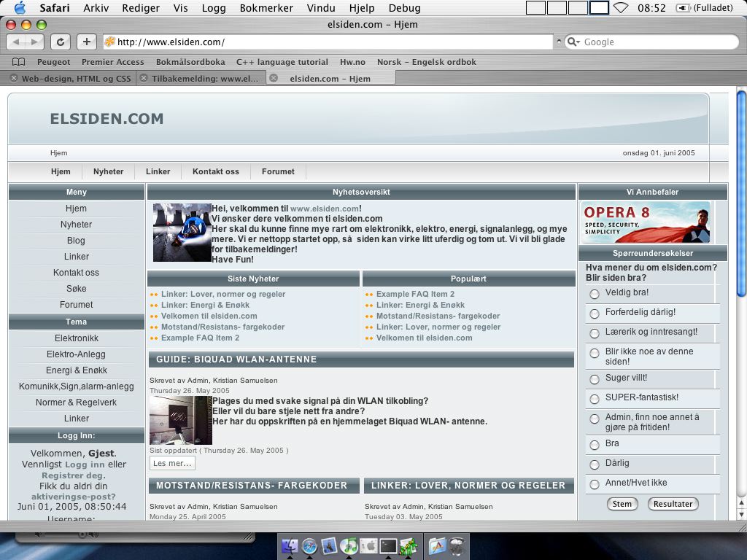The width and height of the screenshot is (747, 560).
Task: Choose 'Admin, finn noe annet å gjøre'
Action: point(594,419)
